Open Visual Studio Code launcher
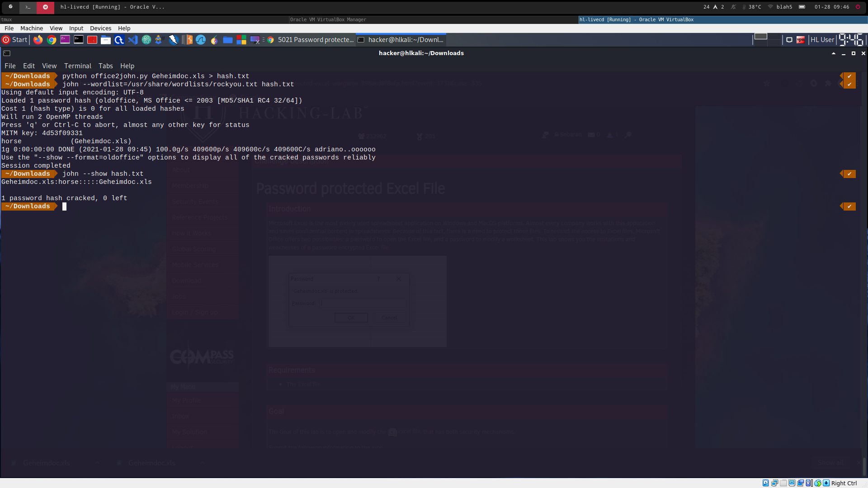This screenshot has width=868, height=488. [132, 40]
